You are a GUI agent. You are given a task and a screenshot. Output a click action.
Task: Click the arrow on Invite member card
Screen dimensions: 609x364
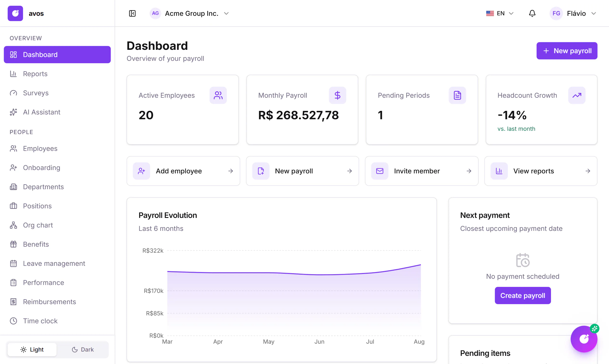tap(469, 171)
